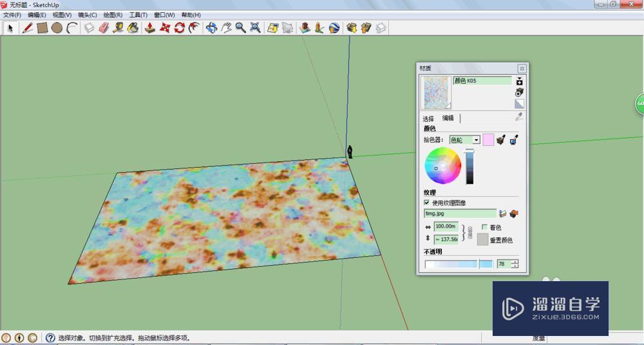This screenshot has width=644, height=345.
Task: Click Share Model upload icon
Action: point(366,28)
